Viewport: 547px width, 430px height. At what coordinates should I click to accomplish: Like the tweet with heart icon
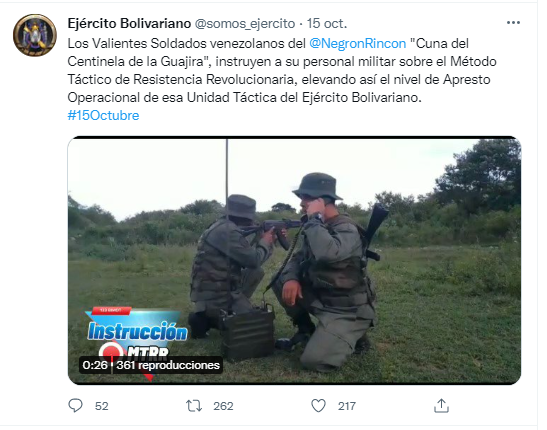point(318,406)
